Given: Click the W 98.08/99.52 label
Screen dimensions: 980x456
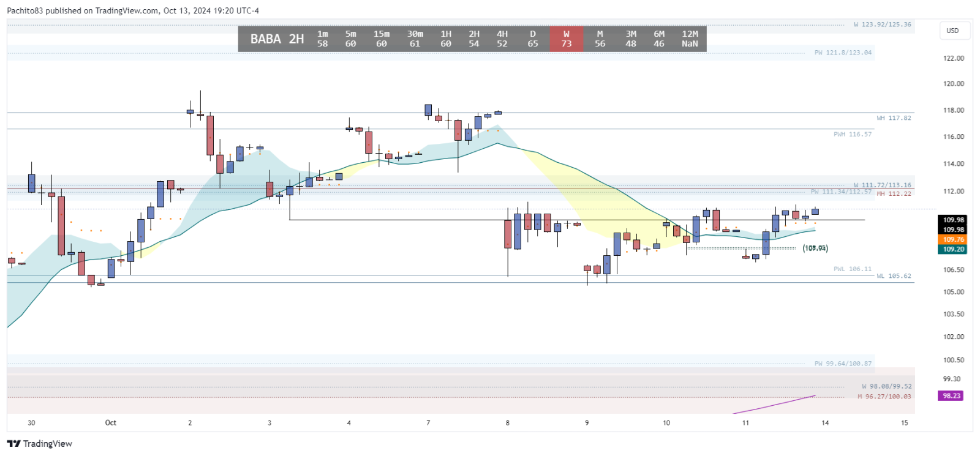Looking at the screenshot, I should [x=887, y=386].
